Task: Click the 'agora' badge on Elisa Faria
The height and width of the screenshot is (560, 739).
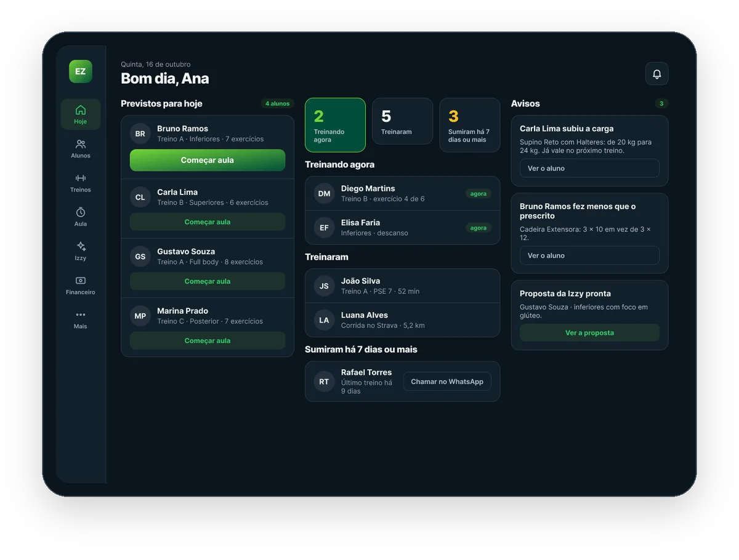Action: [479, 228]
